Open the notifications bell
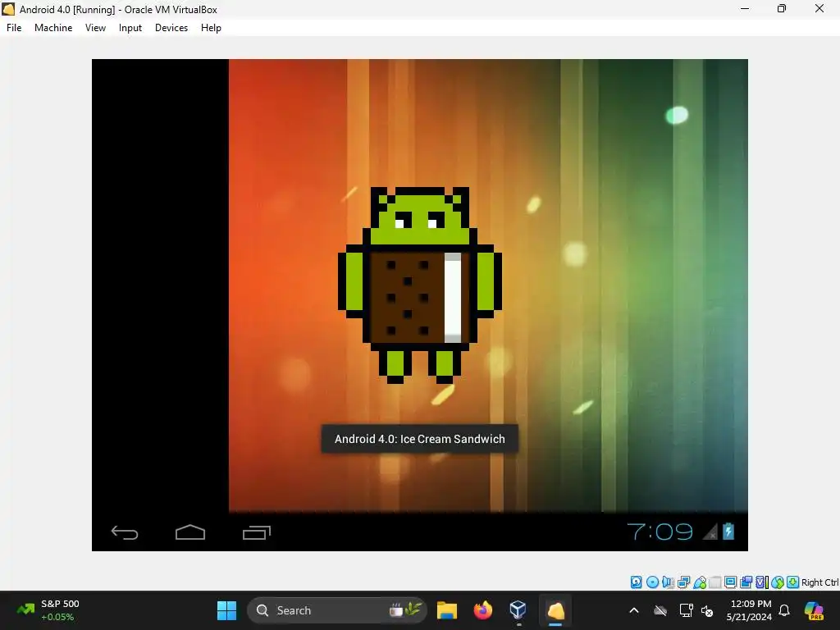The height and width of the screenshot is (630, 840). (784, 610)
